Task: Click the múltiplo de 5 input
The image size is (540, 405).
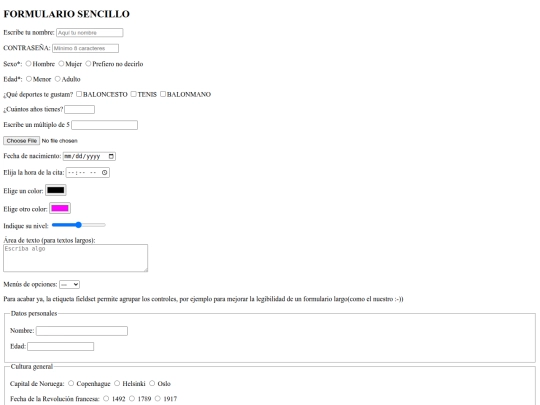Action: coord(104,125)
